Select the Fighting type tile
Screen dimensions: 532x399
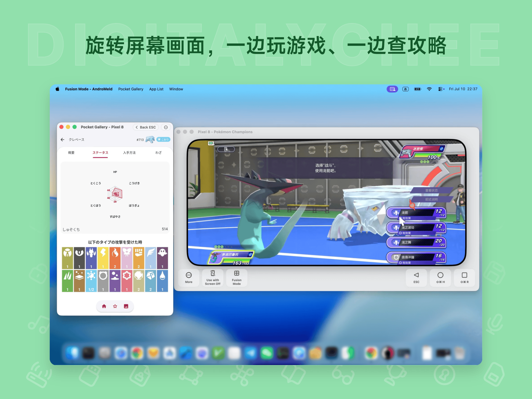139,258
